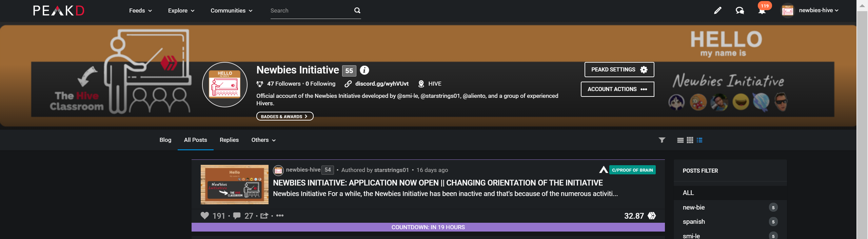Click the post's reblog share icon
This screenshot has height=239, width=868.
tap(264, 216)
